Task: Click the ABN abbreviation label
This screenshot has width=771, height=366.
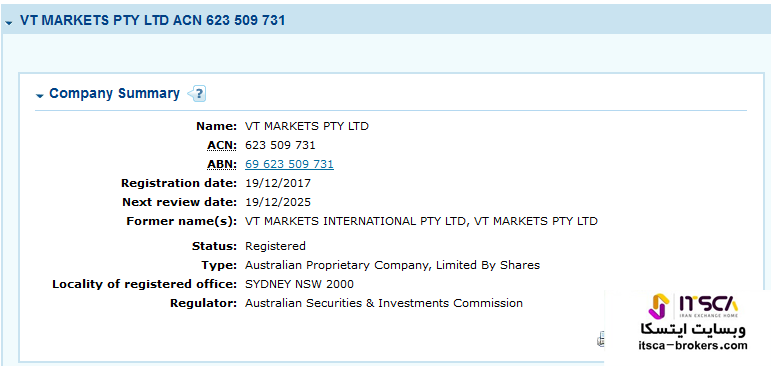Action: coord(222,164)
